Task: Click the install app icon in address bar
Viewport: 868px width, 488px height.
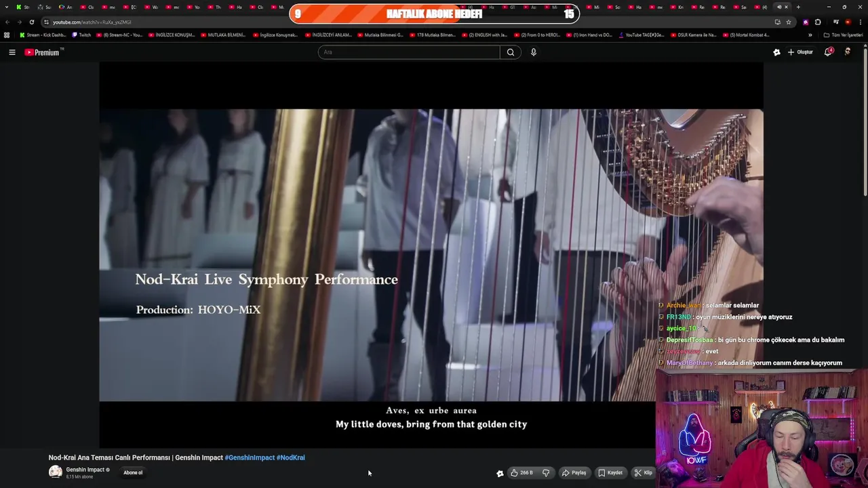Action: (x=777, y=22)
